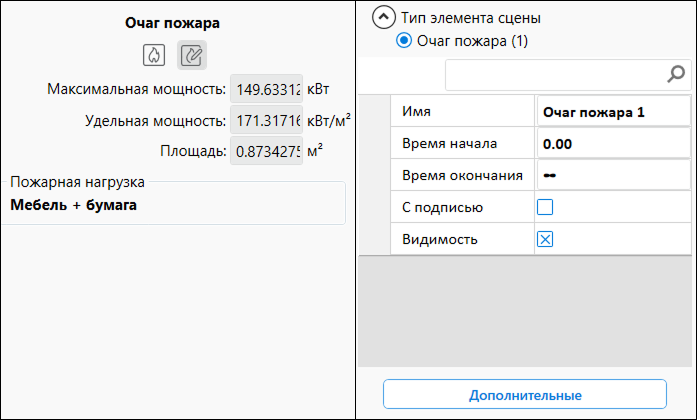Edit the Время начала value 0.00
Viewport: 697px width, 420px height.
[613, 144]
